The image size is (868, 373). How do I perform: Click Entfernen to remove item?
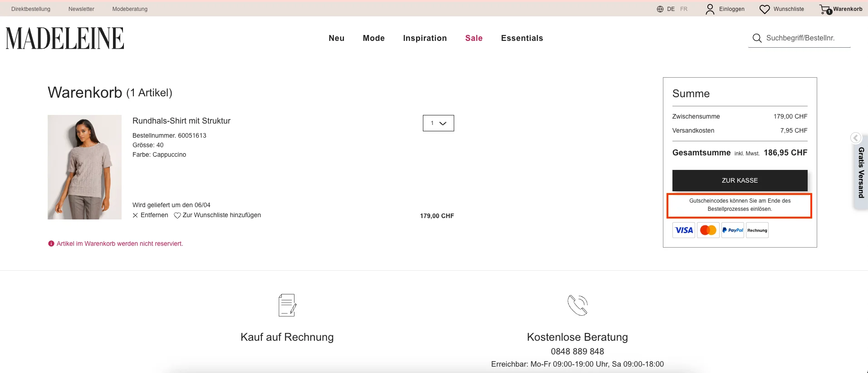154,215
